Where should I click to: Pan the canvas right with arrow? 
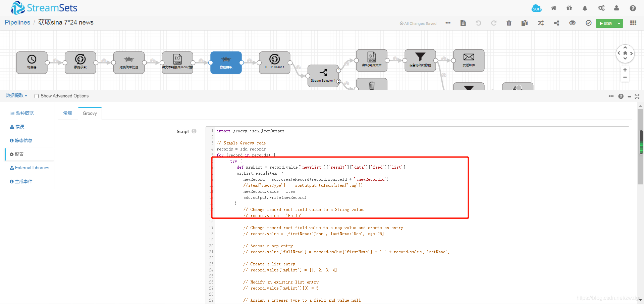tap(631, 53)
